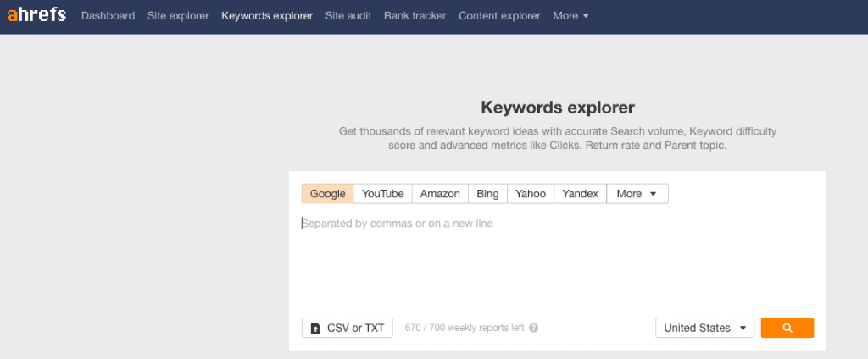Viewport: 868px width, 359px height.
Task: Open Rank tracker
Action: click(x=415, y=16)
